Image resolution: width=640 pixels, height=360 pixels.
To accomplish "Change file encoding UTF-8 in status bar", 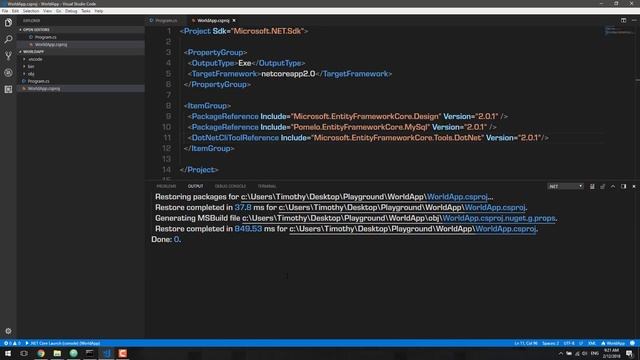I will coord(569,343).
